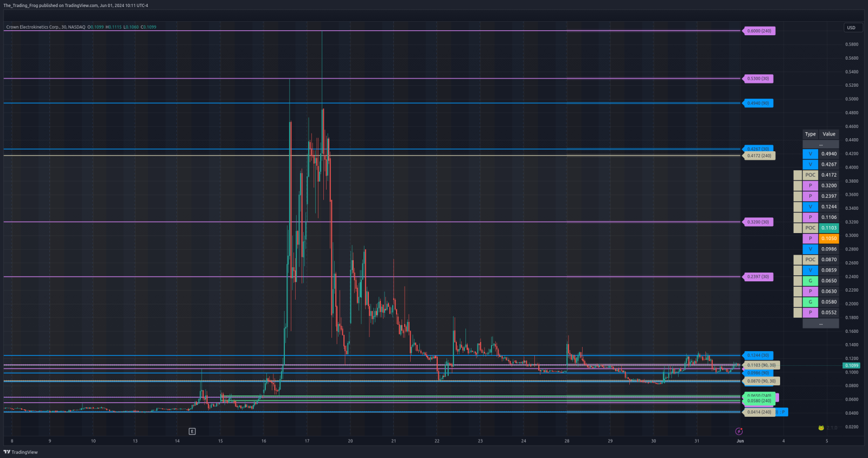This screenshot has width=868, height=458.
Task: Select the 0.5300 (30) purple level label
Action: click(758, 79)
